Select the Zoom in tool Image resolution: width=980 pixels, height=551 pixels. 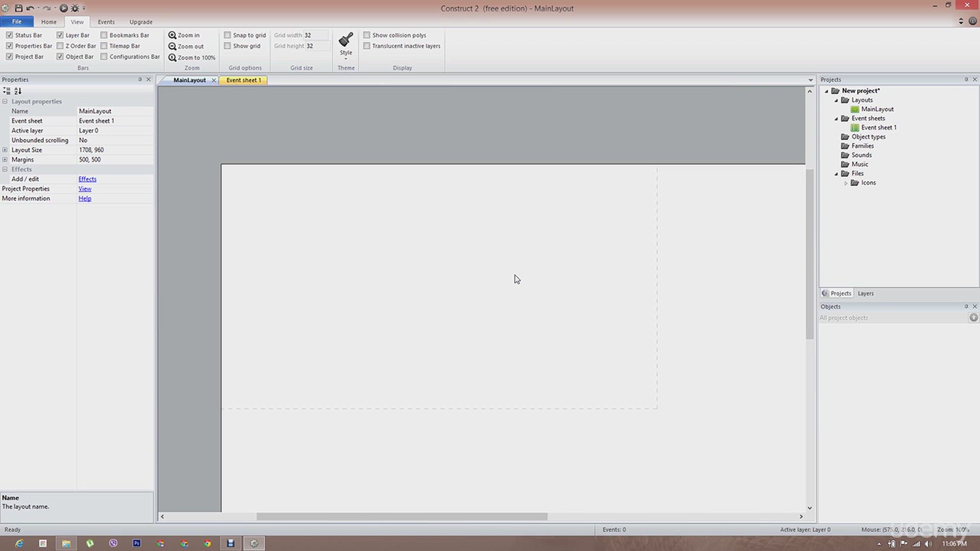pos(185,35)
